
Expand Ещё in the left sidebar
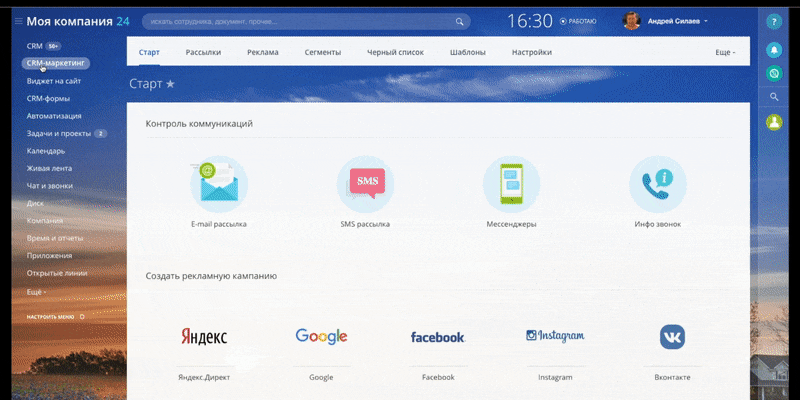tap(36, 292)
